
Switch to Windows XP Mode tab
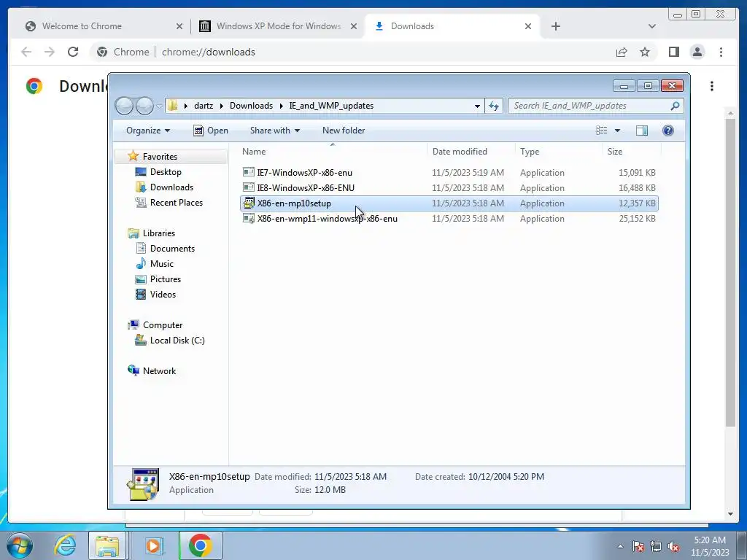(x=278, y=26)
